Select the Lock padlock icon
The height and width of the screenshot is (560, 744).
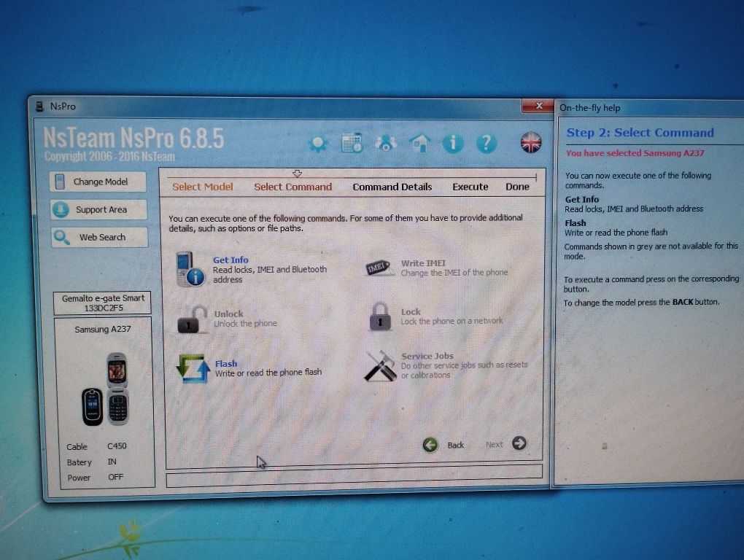pyautogui.click(x=380, y=316)
